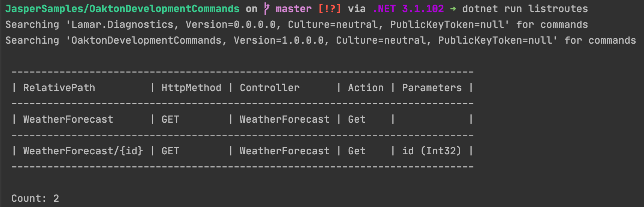Screen dimensions: 644x207
Task: Click the Version=1.0.0.0 text
Action: tap(278, 40)
